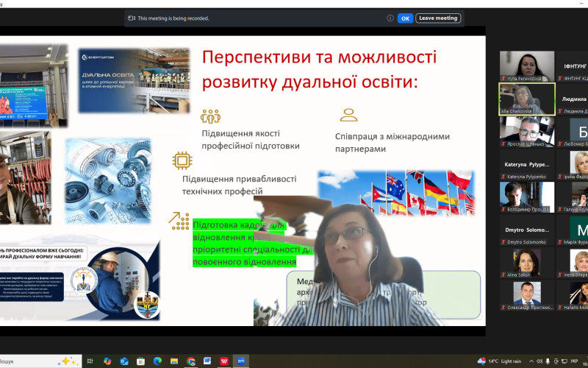Select Марія's tile with letter M
Image resolution: width=588 pixels, height=368 pixels.
573,230
